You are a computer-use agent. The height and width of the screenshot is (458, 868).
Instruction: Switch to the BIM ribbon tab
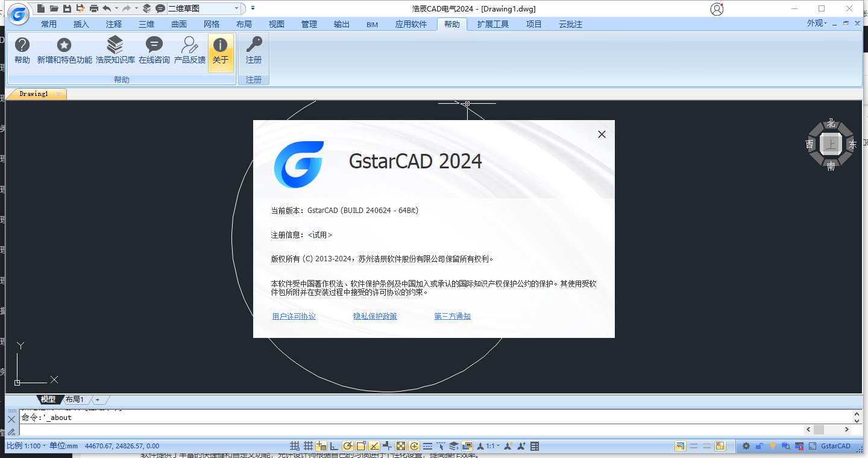372,24
